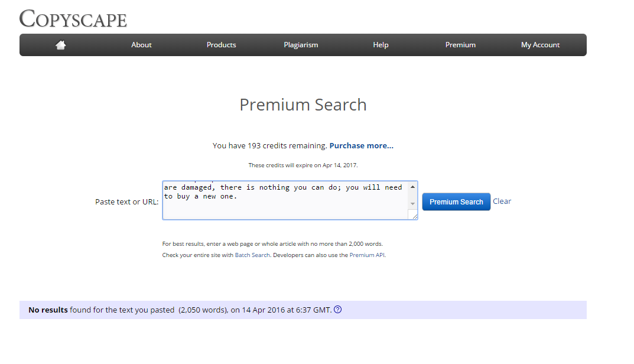Click the text area resize handle

tap(414, 216)
